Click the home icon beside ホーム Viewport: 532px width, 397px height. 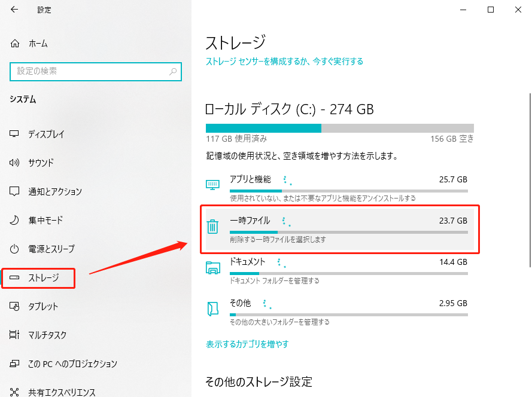tap(15, 44)
